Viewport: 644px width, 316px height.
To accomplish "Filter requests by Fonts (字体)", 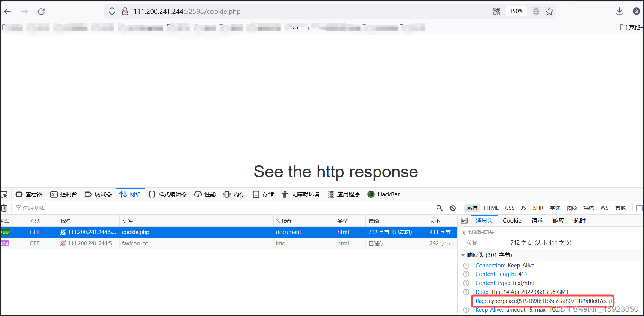I will pyautogui.click(x=555, y=208).
